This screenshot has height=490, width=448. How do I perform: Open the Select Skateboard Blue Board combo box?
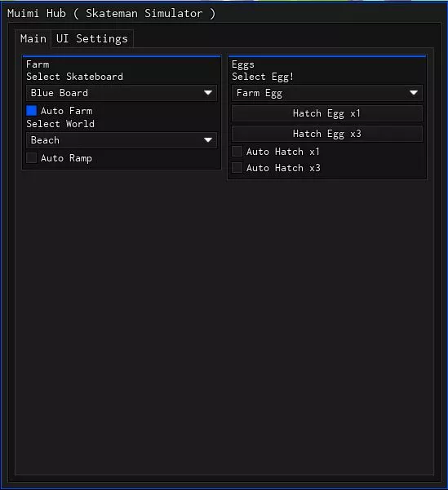(x=122, y=93)
